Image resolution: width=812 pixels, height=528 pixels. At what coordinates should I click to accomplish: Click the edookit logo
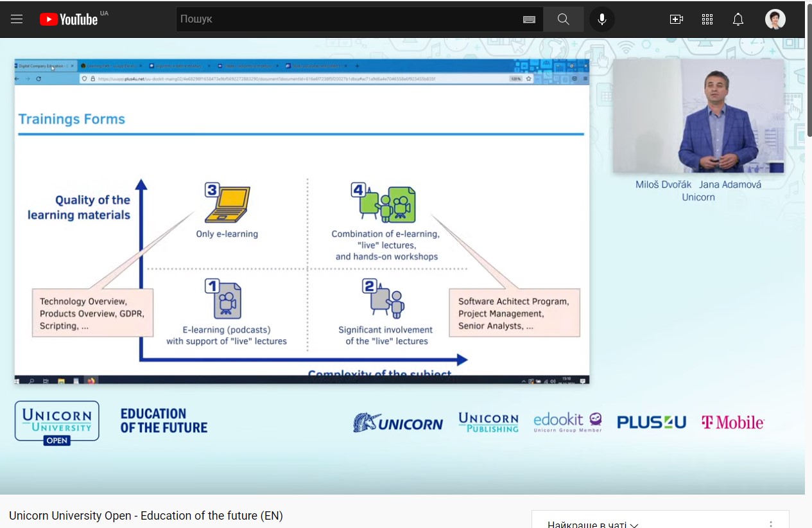click(x=568, y=423)
